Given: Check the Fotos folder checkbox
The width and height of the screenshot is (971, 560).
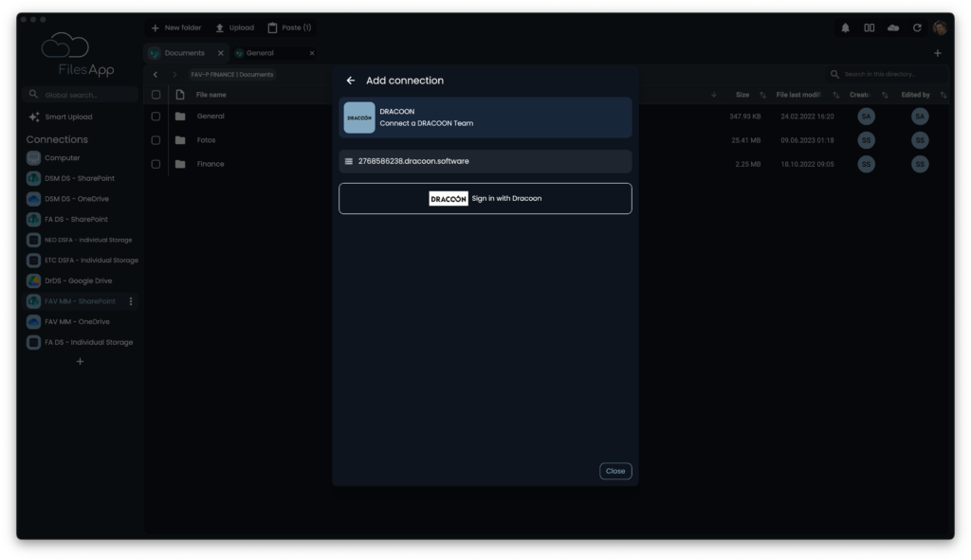Looking at the screenshot, I should (x=156, y=140).
